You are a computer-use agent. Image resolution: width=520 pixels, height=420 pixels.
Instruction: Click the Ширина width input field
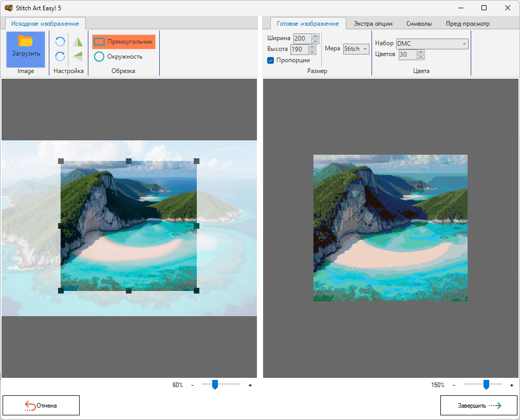click(302, 39)
